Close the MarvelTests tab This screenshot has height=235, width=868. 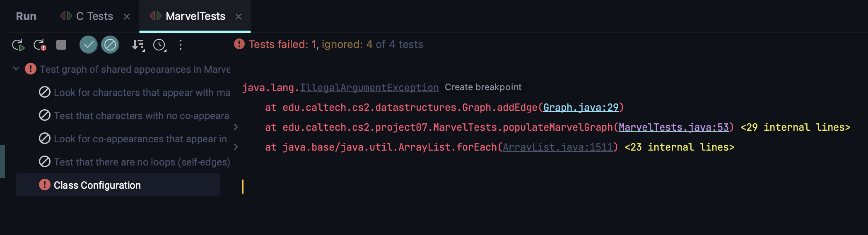point(239,17)
